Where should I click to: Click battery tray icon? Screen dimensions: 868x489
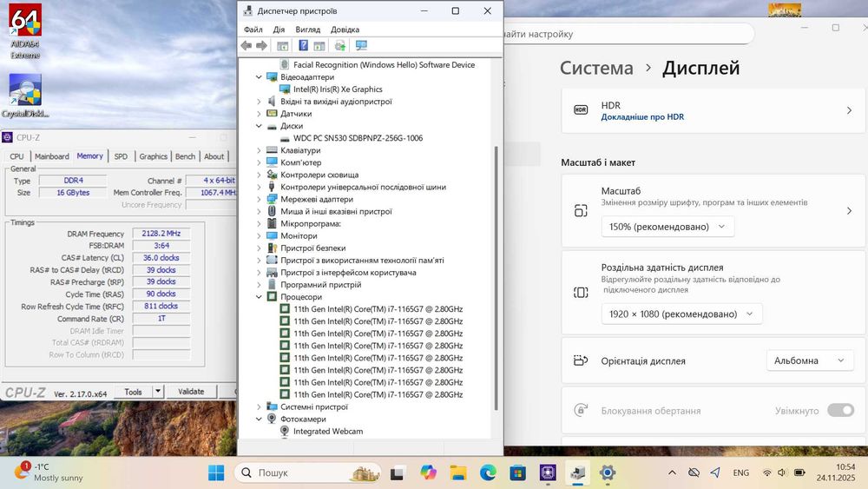tap(799, 472)
